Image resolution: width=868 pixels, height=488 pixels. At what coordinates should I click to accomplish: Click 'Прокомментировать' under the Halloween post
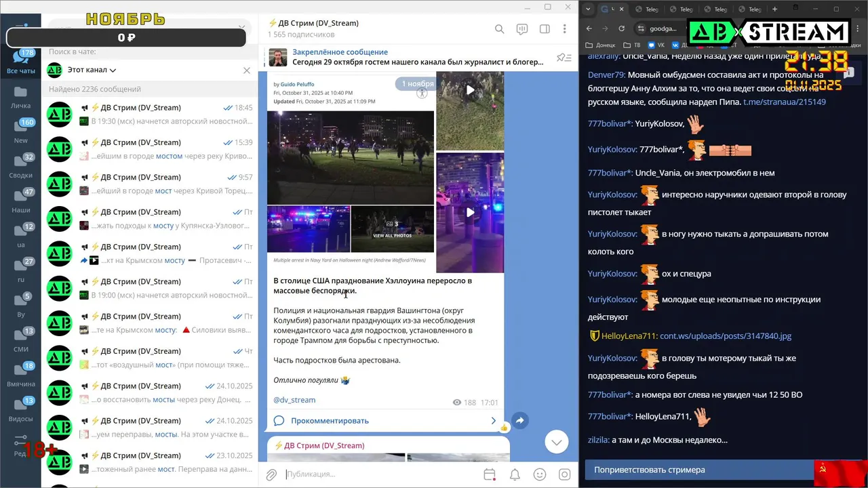click(385, 421)
